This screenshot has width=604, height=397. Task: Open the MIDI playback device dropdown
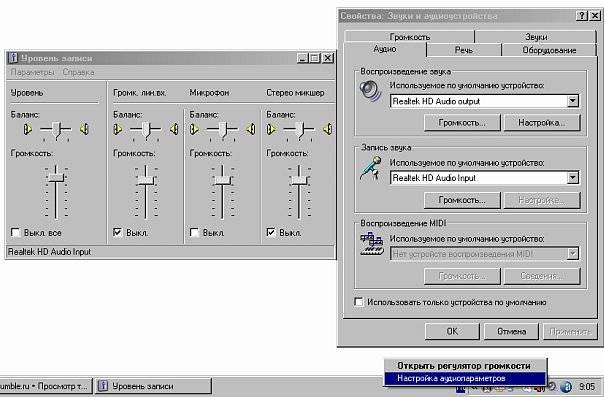click(573, 254)
